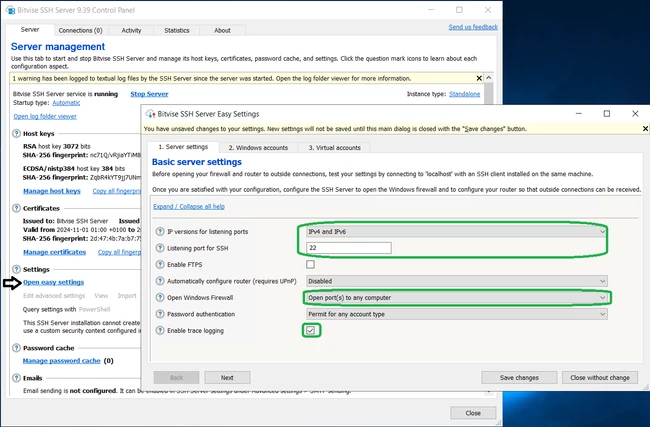Image resolution: width=650 pixels, height=427 pixels.
Task: Select the 1. Server settings tab
Action: tap(183, 147)
